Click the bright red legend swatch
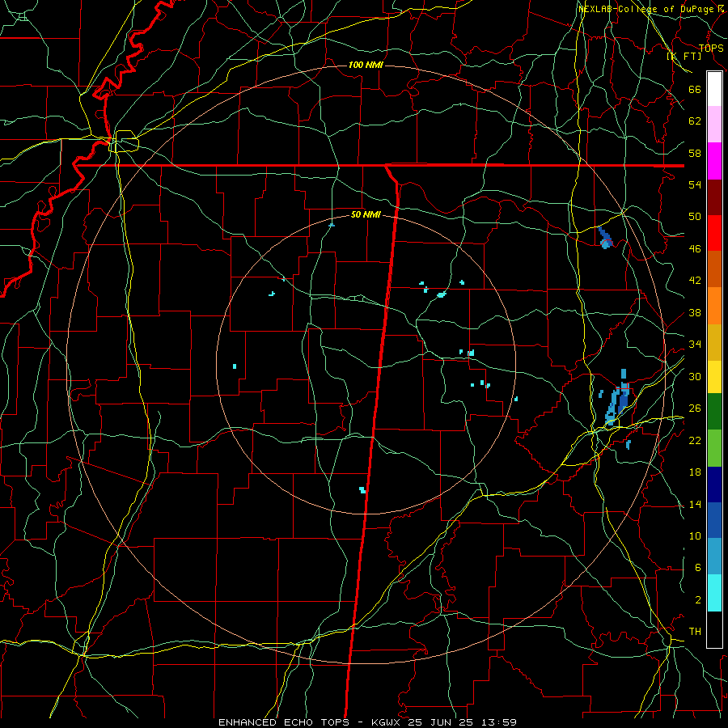The width and height of the screenshot is (728, 728). click(714, 233)
